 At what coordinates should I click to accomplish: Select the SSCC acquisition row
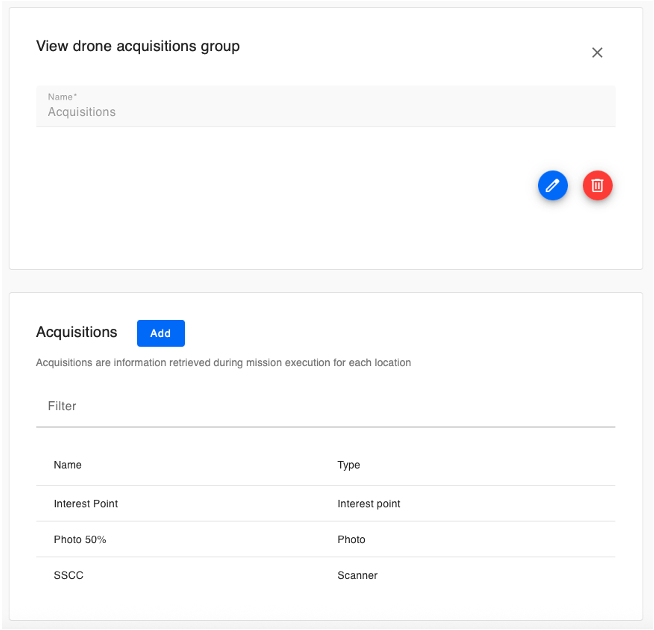69,576
